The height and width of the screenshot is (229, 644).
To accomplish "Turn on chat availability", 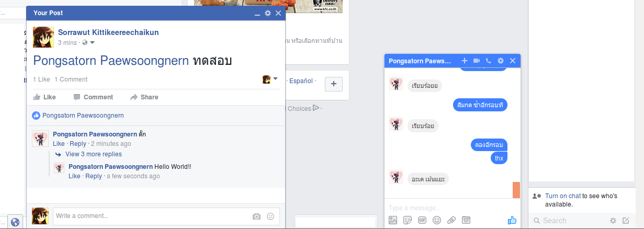I will point(562,196).
